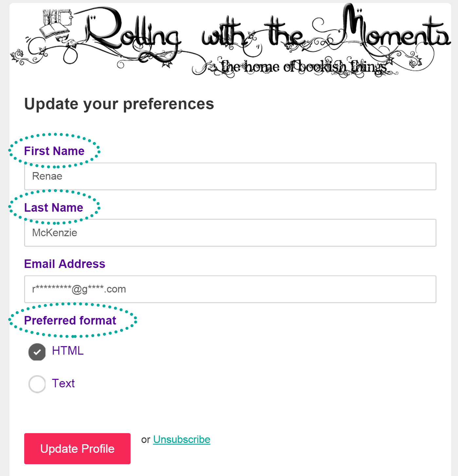This screenshot has width=458, height=476.
Task: Click the HTML option label text
Action: pos(68,351)
